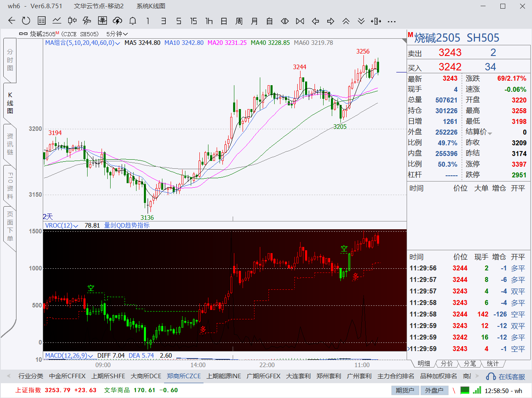Viewport: 532px width, 398px height.
Task: Open the F10资料 side tab
Action: 10,186
